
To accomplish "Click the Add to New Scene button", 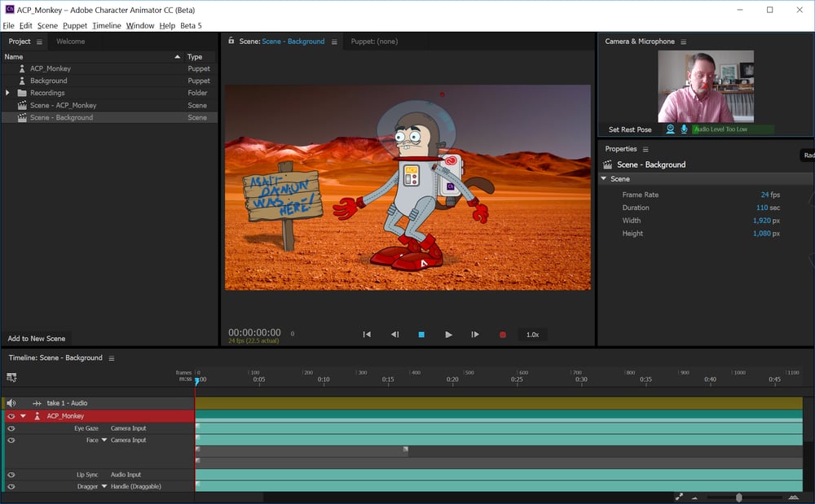I will (37, 339).
